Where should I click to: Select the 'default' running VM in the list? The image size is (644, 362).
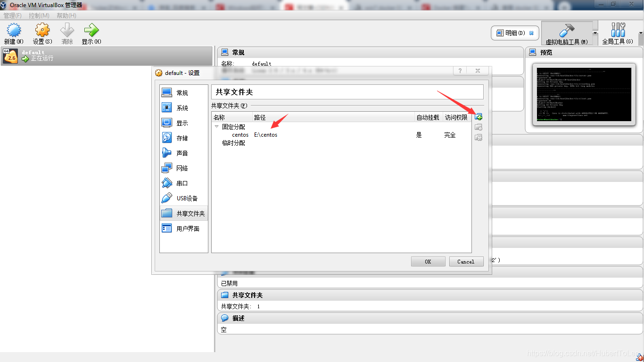tap(107, 56)
